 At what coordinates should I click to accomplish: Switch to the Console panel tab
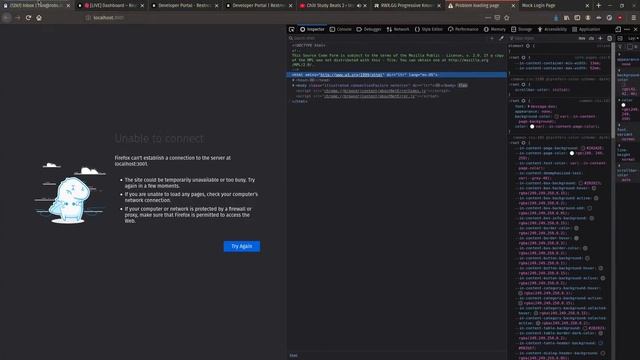click(340, 29)
